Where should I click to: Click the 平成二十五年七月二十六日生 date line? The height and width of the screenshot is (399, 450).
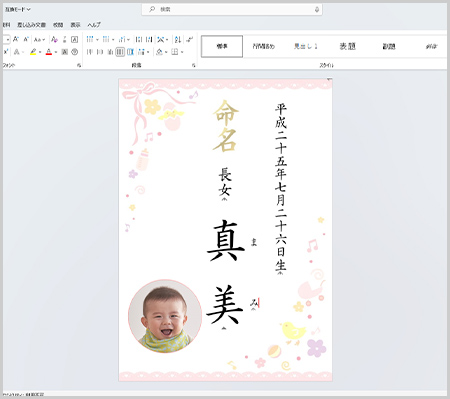pos(281,187)
